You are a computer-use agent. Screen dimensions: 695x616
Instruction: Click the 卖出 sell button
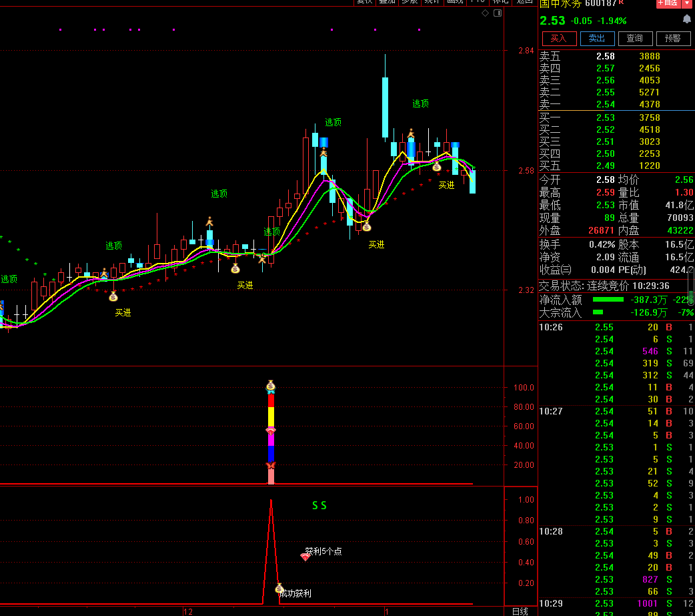point(597,39)
